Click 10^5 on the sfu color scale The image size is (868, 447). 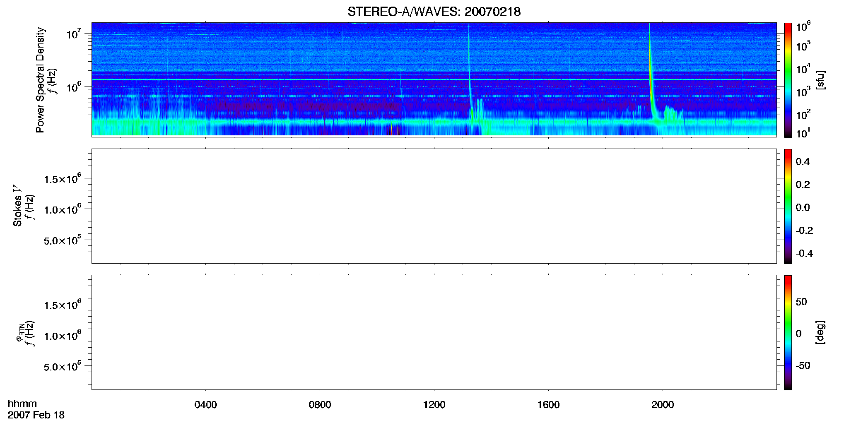coord(803,46)
